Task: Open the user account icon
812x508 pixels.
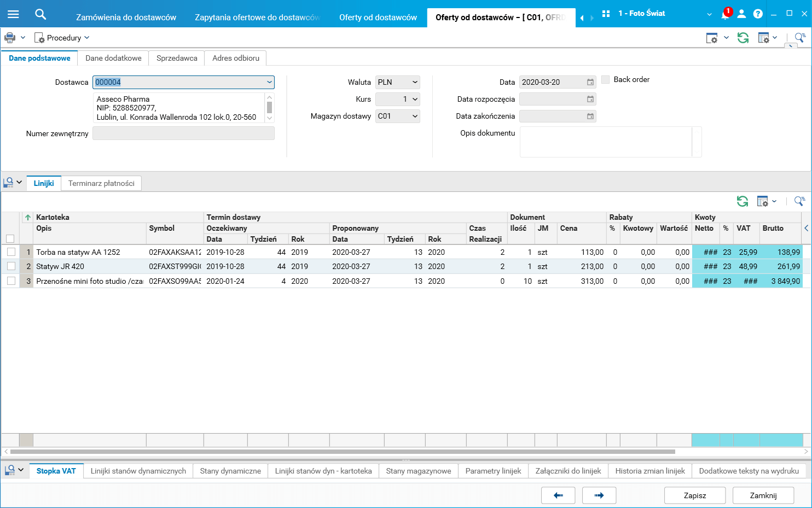Action: click(741, 14)
